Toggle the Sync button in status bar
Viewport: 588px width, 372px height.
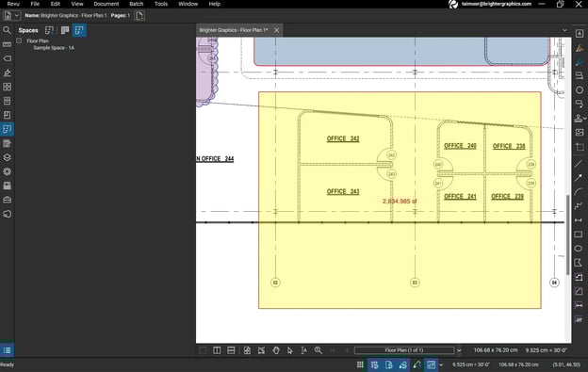tap(432, 364)
